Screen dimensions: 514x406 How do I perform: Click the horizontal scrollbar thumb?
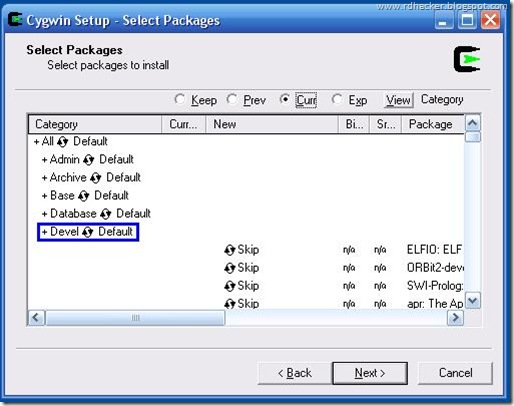pyautogui.click(x=135, y=318)
